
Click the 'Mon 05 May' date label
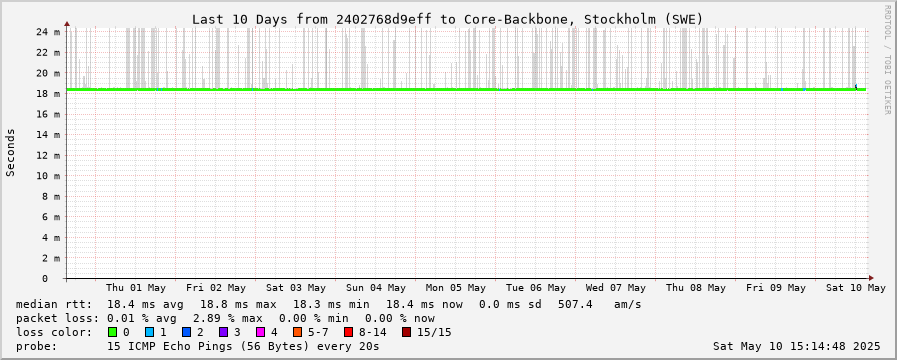pyautogui.click(x=455, y=288)
